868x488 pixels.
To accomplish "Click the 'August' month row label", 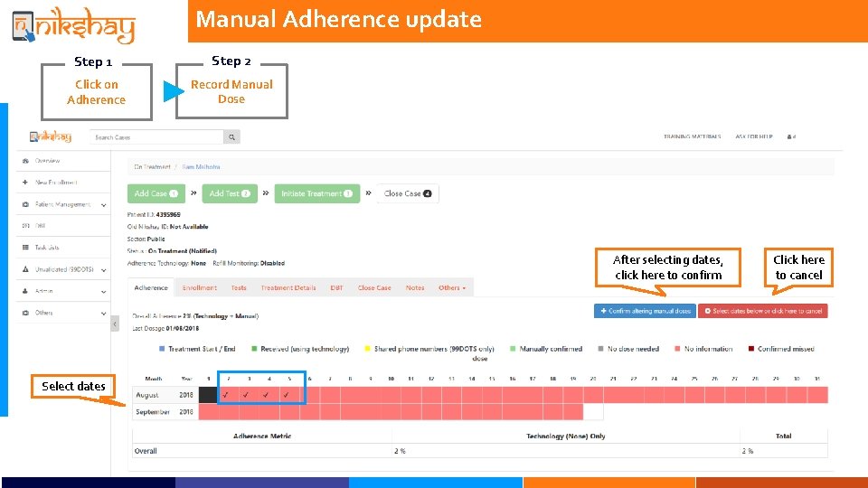I will tap(147, 395).
